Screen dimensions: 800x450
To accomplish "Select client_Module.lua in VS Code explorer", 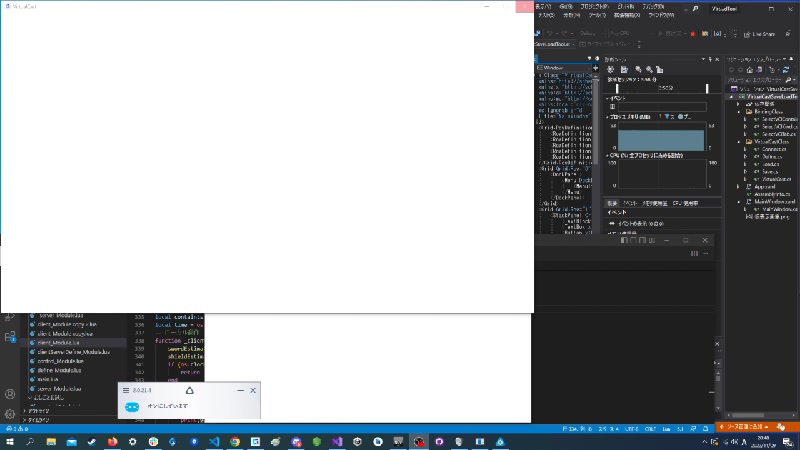I will coord(58,343).
